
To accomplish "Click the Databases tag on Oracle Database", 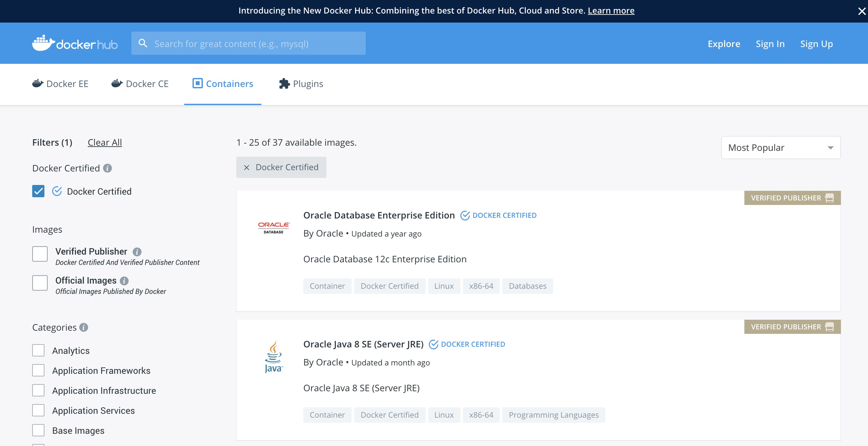I will (x=527, y=286).
